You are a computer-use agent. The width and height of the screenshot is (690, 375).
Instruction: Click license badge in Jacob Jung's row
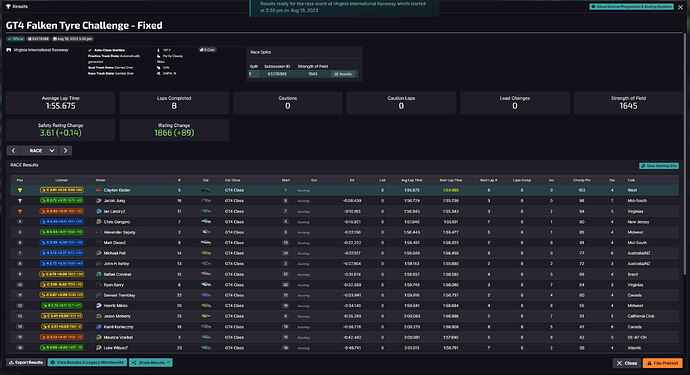coord(62,201)
